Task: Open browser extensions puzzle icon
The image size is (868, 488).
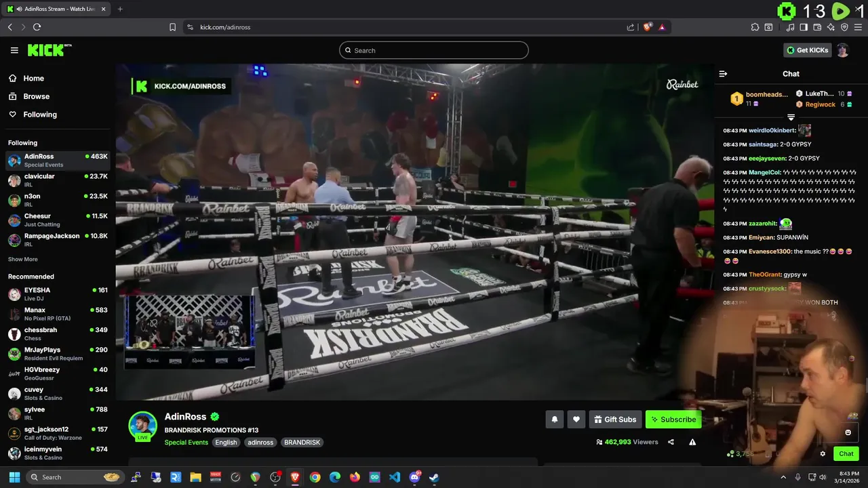Action: coord(755,27)
